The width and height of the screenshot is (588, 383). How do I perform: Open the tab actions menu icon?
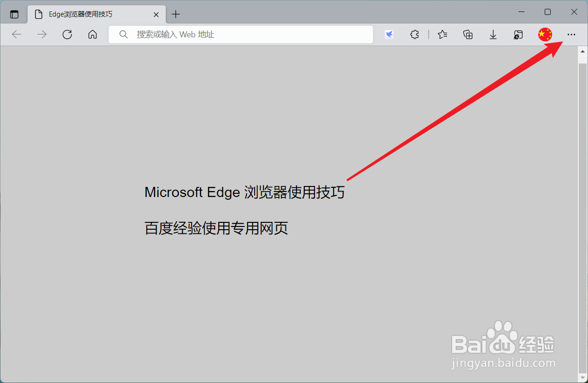pyautogui.click(x=14, y=14)
